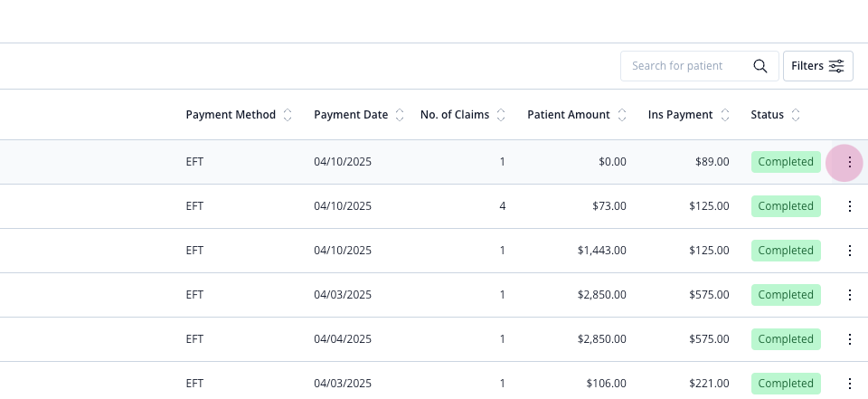Open actions menu for $106.00 row

coord(849,384)
